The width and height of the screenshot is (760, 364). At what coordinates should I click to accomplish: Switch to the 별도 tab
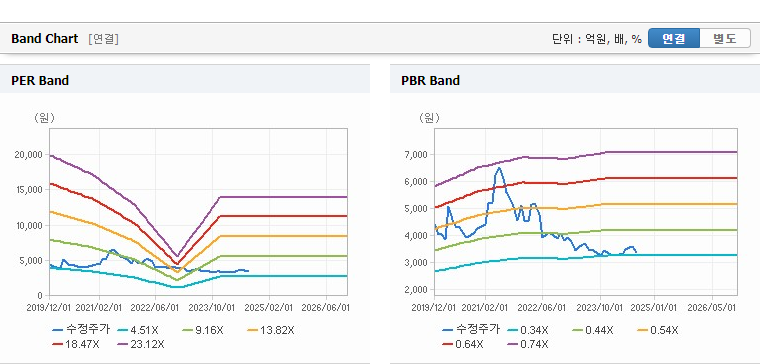click(x=725, y=38)
